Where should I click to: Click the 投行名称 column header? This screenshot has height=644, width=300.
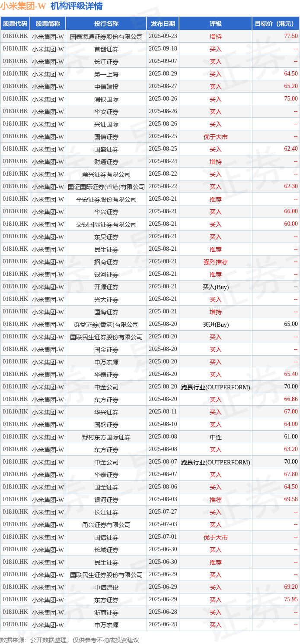(106, 24)
